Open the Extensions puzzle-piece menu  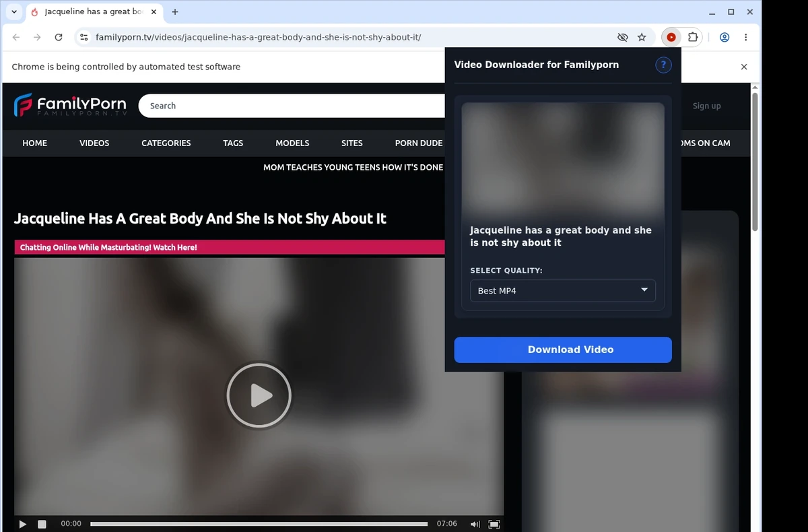(693, 38)
